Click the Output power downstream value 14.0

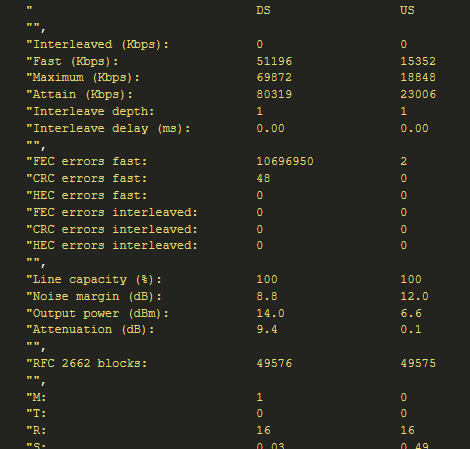pyautogui.click(x=271, y=313)
